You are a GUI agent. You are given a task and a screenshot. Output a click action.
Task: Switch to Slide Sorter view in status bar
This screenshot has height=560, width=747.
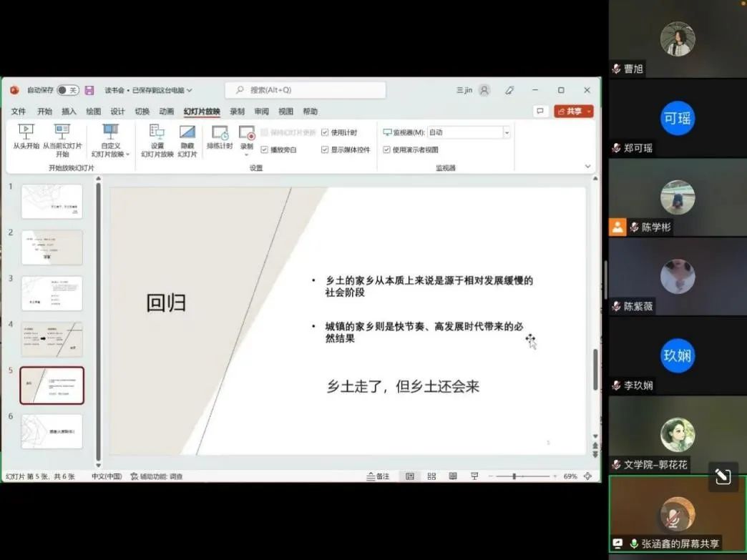coord(431,476)
